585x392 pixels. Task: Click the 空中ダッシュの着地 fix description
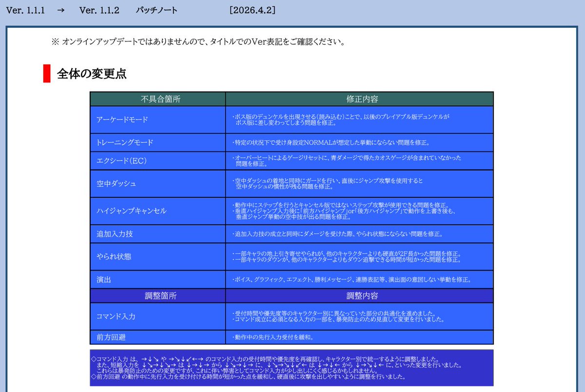(x=327, y=184)
